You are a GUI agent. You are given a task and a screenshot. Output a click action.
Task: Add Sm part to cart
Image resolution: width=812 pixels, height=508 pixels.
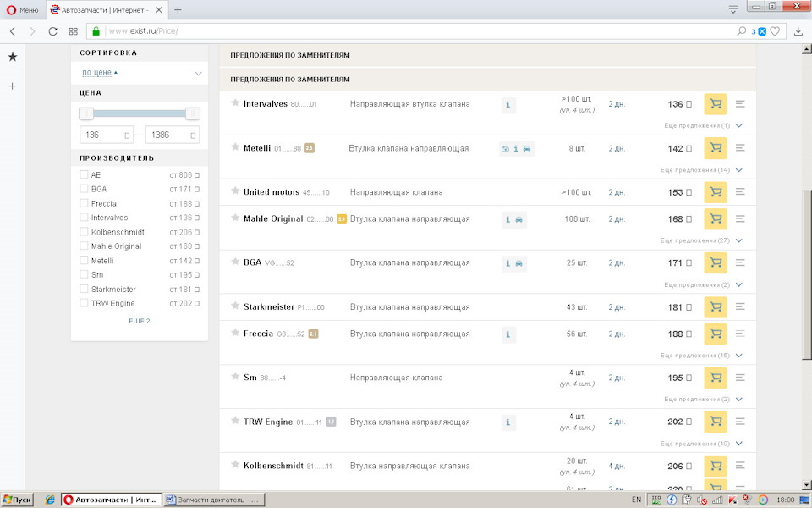pyautogui.click(x=716, y=378)
